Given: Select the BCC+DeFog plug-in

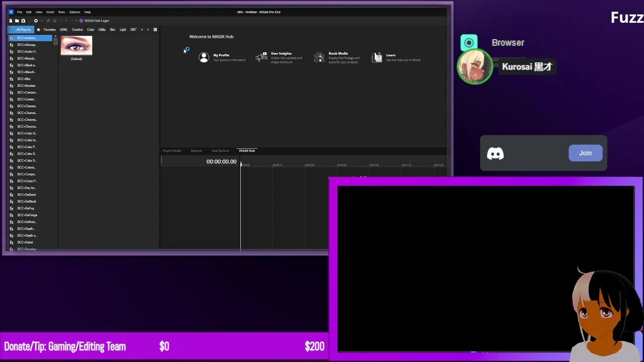Looking at the screenshot, I should [30, 208].
